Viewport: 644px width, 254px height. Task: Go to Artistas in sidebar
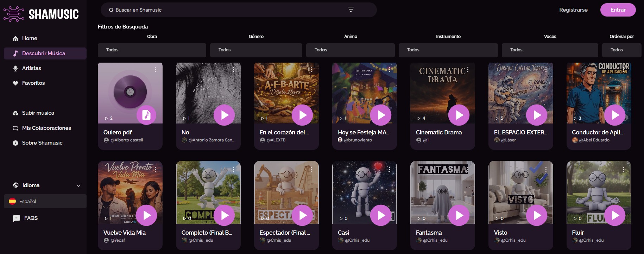pos(31,68)
